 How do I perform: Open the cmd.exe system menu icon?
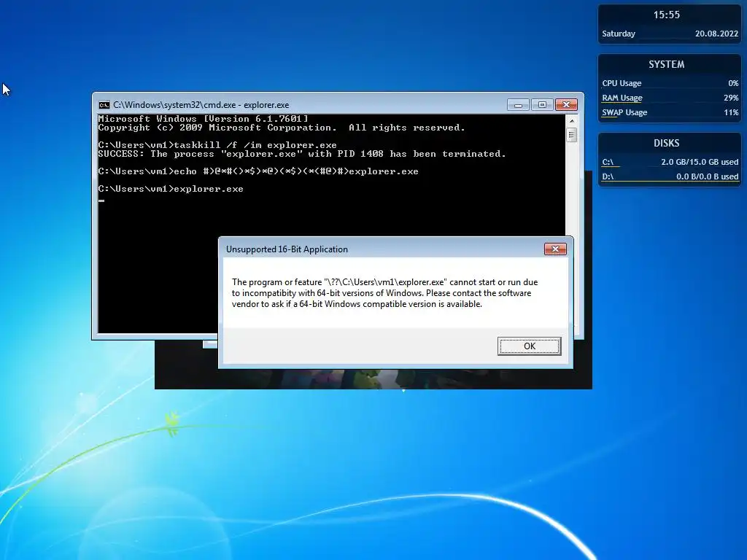pyautogui.click(x=104, y=105)
